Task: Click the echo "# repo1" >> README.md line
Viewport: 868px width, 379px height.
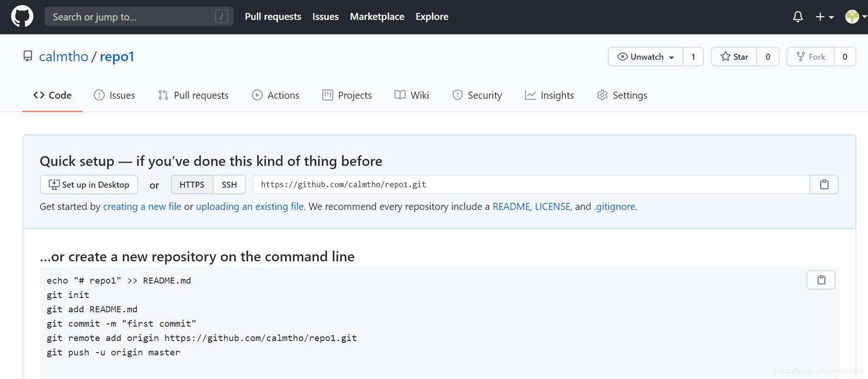Action: pyautogui.click(x=119, y=281)
